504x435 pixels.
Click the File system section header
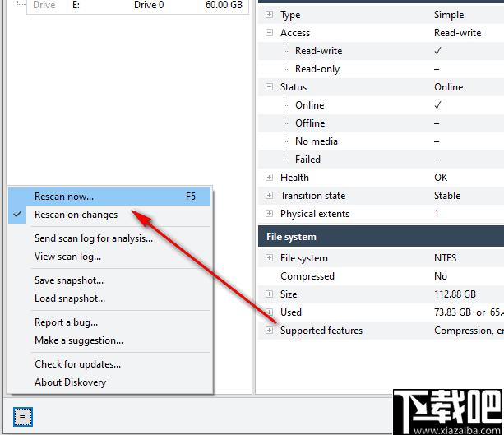click(381, 237)
